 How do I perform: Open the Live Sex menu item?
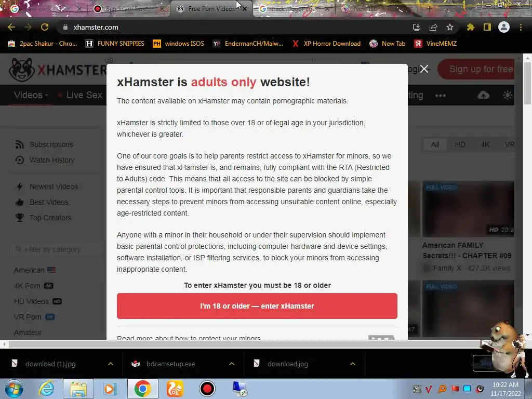pyautogui.click(x=81, y=95)
